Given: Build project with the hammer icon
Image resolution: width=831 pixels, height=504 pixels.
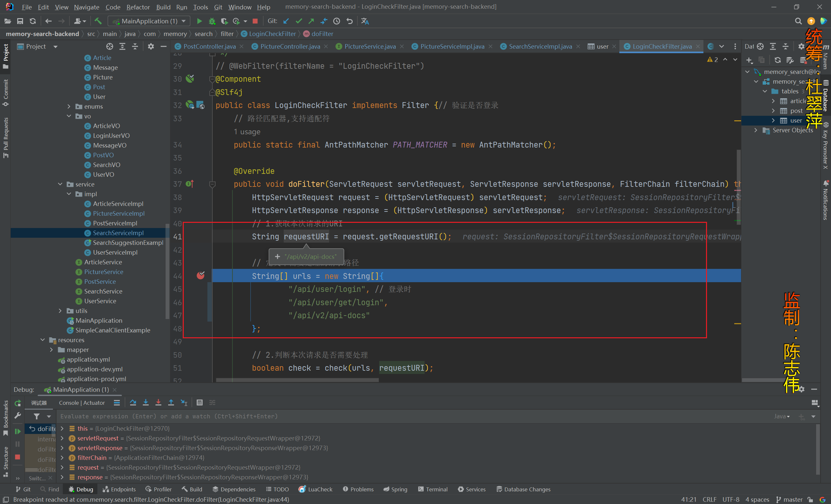Looking at the screenshot, I should coord(98,21).
